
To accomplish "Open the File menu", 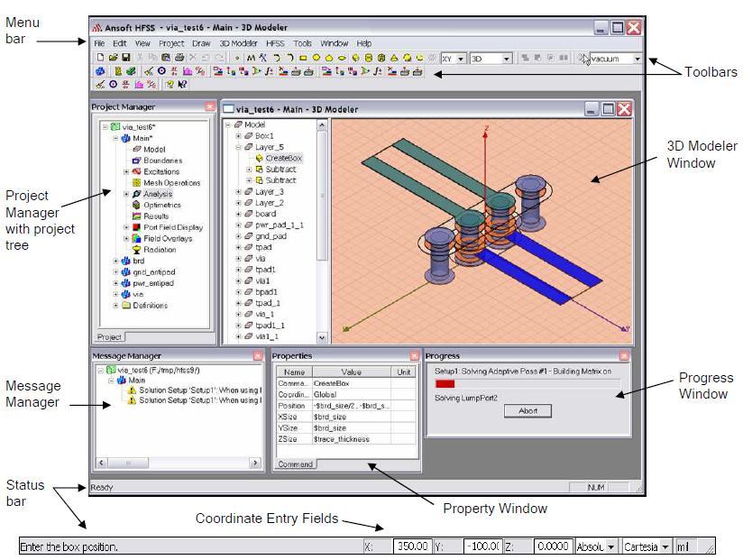I will pyautogui.click(x=99, y=43).
